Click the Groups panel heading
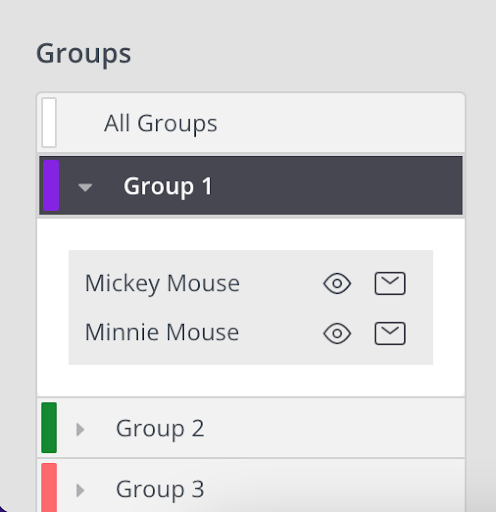Screen dimensions: 496x512 (84, 54)
